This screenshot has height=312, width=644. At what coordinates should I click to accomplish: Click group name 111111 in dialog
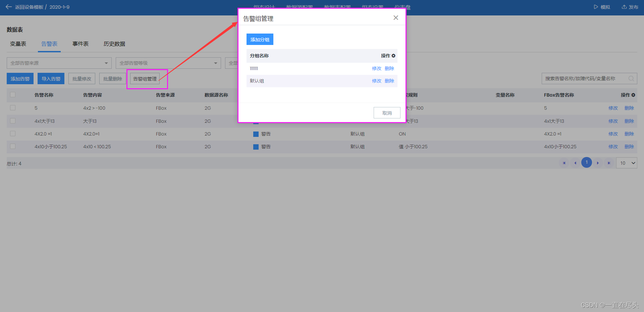click(x=254, y=68)
